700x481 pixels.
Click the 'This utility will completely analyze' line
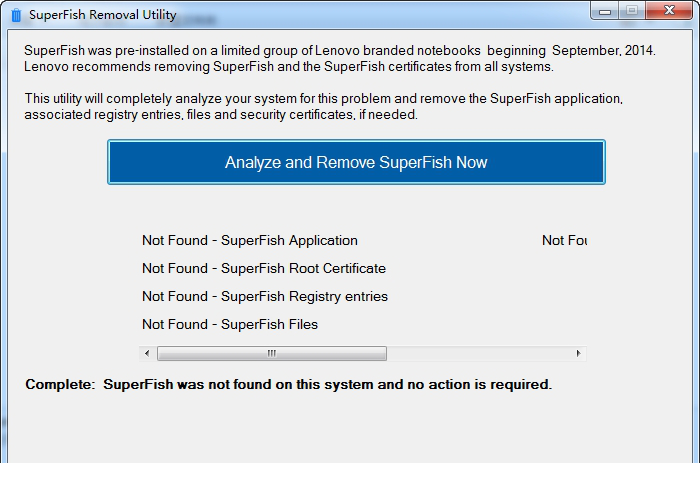324,99
